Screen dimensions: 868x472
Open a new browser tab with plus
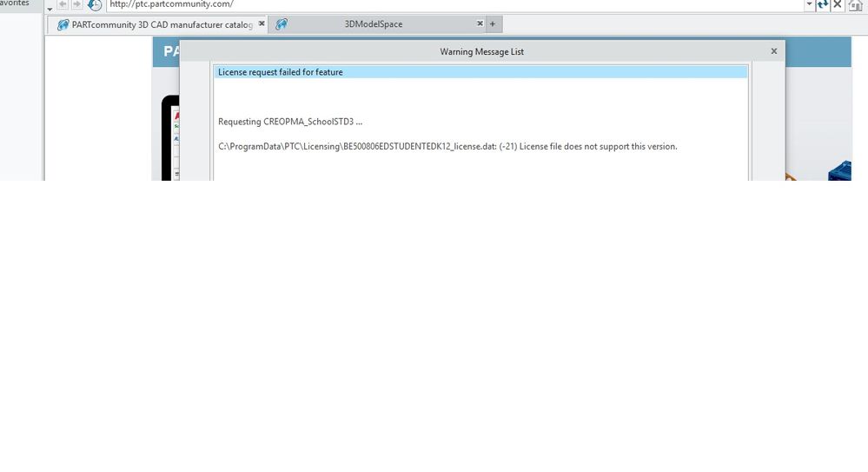[x=493, y=23]
